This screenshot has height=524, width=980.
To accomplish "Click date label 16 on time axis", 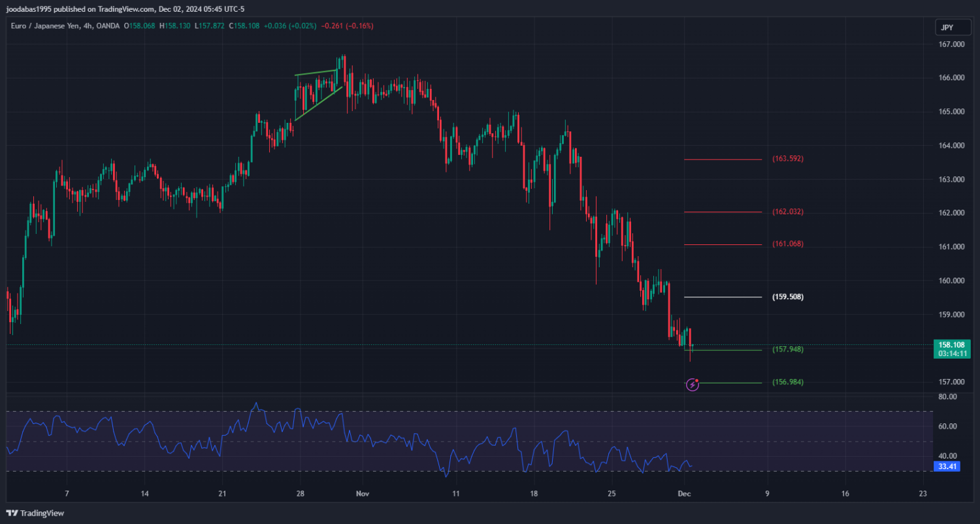I will (x=845, y=494).
